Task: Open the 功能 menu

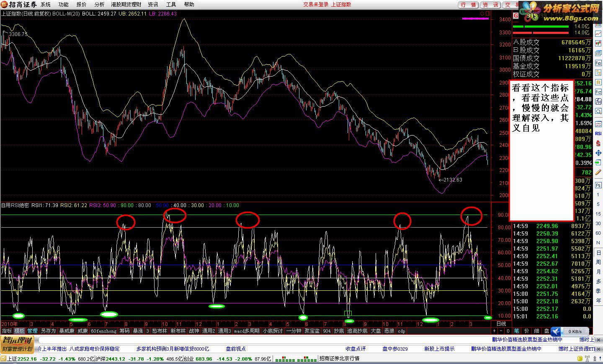Action: [63, 5]
